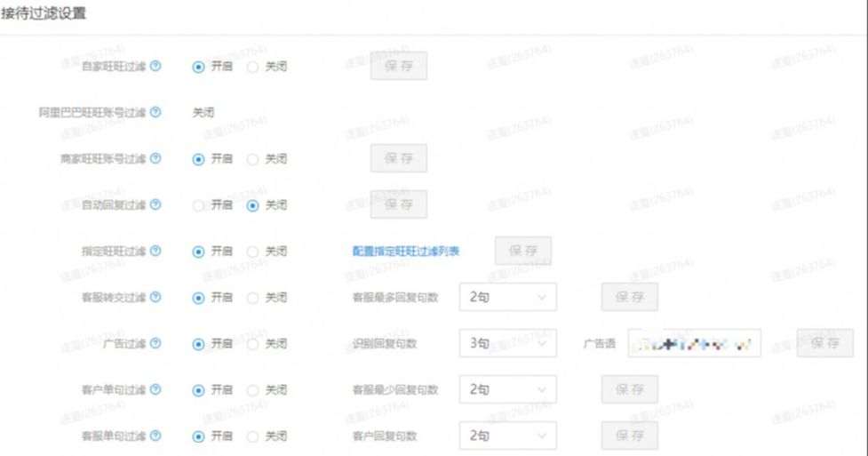Open help icon beside 商家旺旺账号过滤
868x456 pixels.
(156, 158)
